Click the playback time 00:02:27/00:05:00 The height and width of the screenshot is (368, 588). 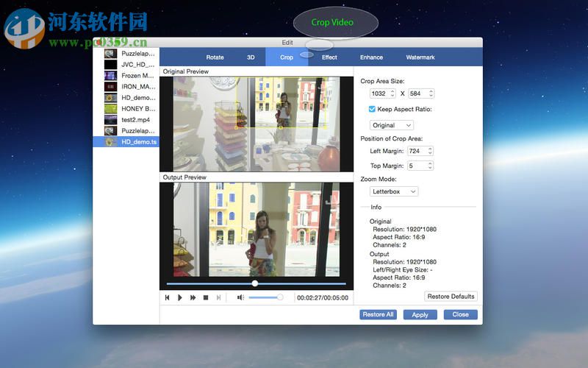[323, 298]
